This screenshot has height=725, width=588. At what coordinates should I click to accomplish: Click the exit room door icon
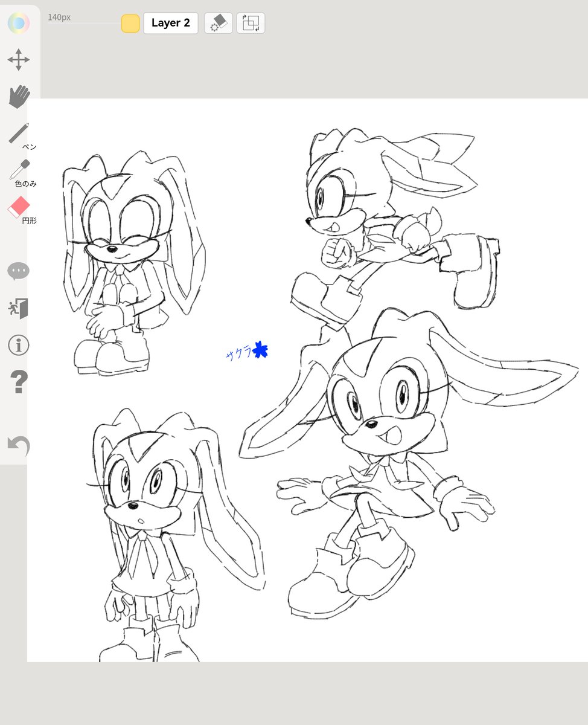pyautogui.click(x=19, y=308)
